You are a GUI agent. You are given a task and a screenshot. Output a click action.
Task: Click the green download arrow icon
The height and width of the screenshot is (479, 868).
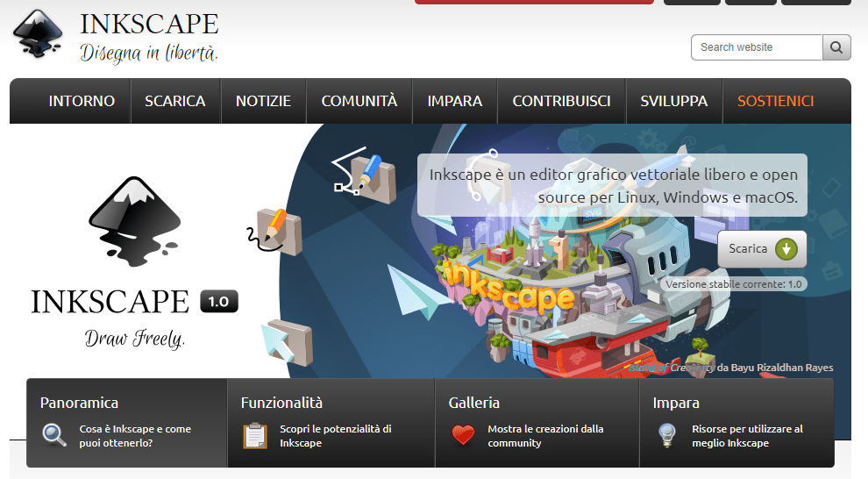click(x=786, y=249)
